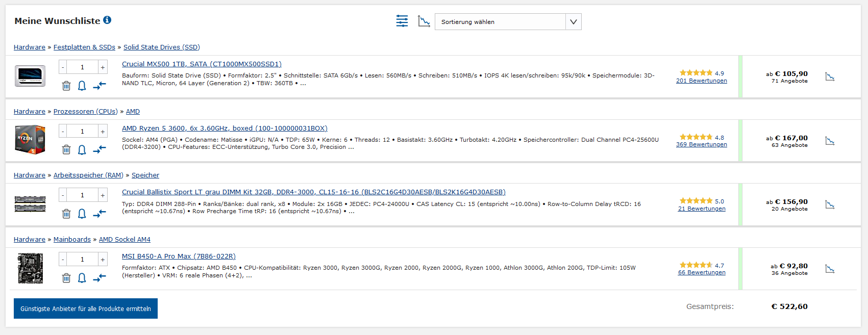
Task: Delete AMD Ryzen 5 3600 via trash icon
Action: coord(66,150)
